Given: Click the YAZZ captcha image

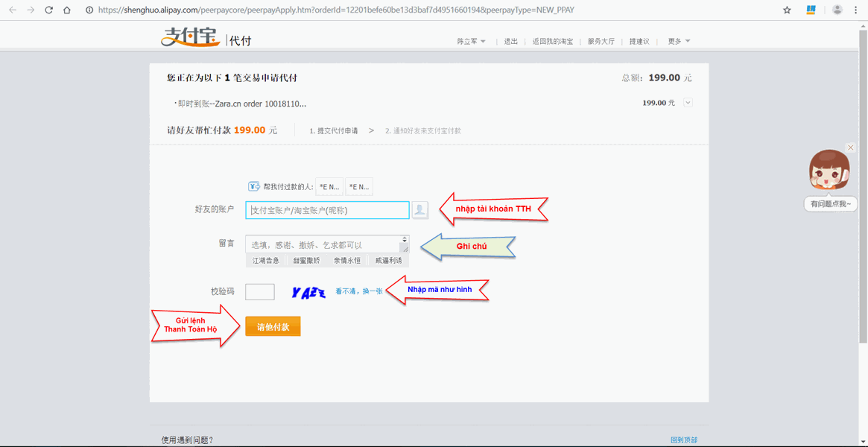Looking at the screenshot, I should click(x=309, y=292).
